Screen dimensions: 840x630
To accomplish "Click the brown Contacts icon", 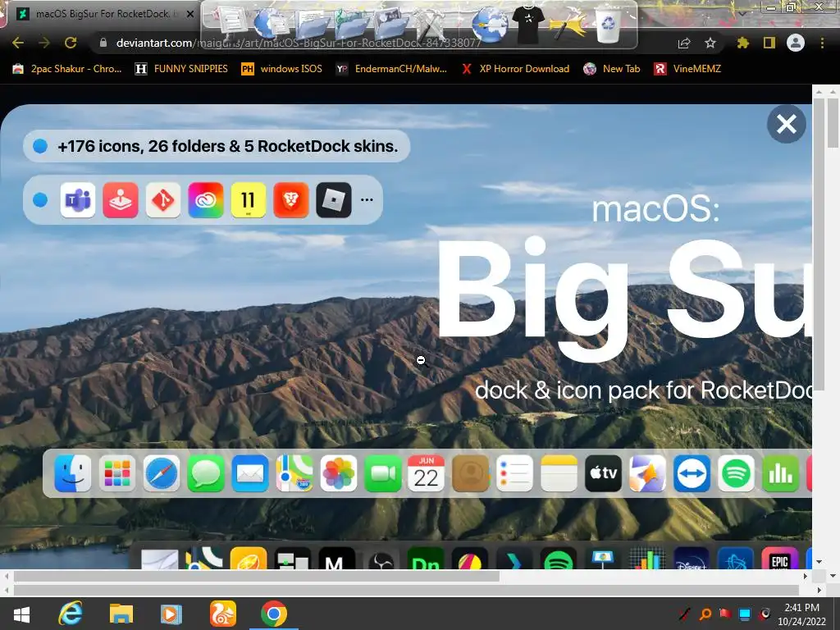I will tap(470, 473).
